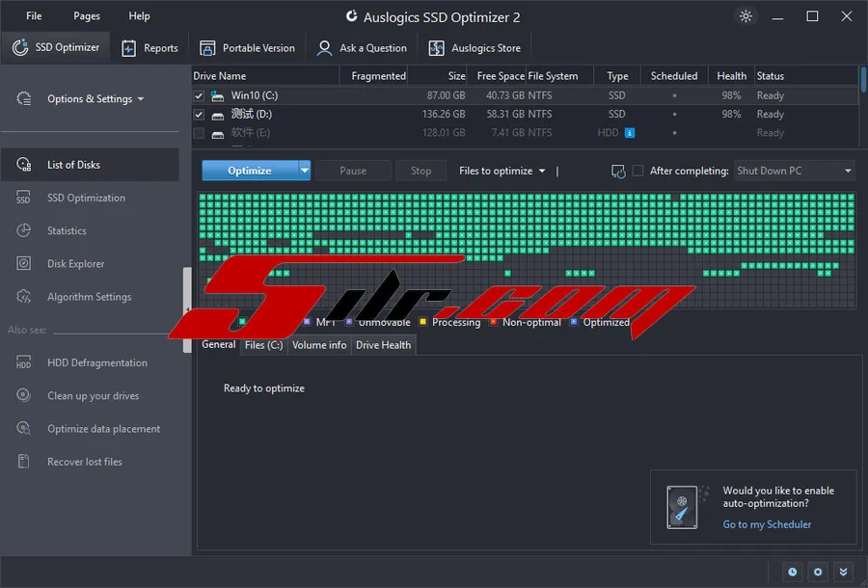Image resolution: width=868 pixels, height=588 pixels.
Task: Open the SSD Optimizer toolbar tab
Action: (56, 47)
